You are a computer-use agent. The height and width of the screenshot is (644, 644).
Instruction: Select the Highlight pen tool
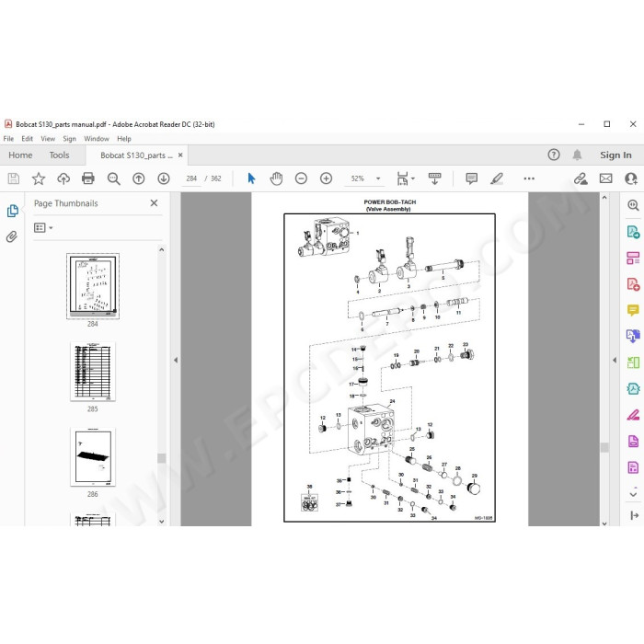(497, 178)
